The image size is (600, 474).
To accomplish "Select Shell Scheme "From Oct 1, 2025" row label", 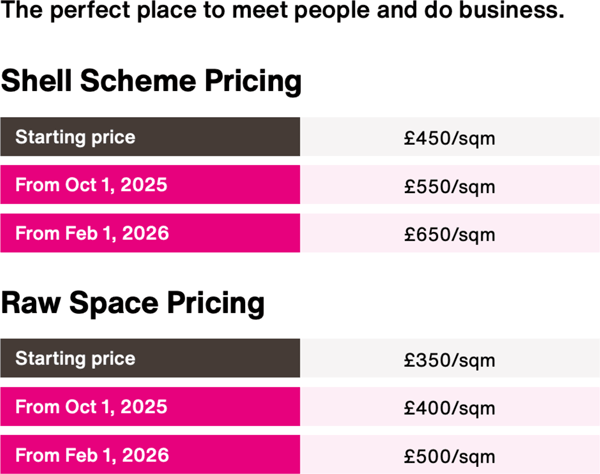I will point(91,186).
